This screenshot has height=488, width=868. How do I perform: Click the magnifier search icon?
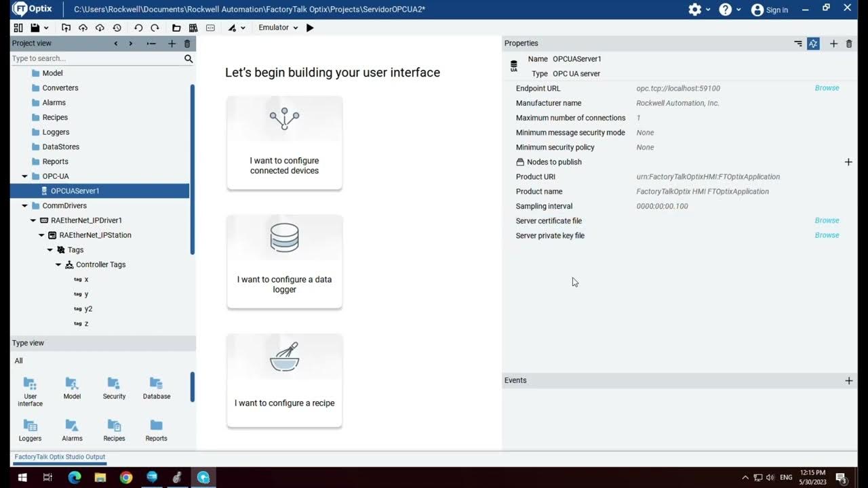click(189, 59)
